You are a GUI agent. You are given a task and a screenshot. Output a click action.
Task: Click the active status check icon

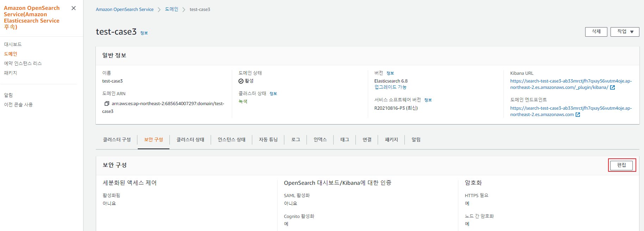pyautogui.click(x=241, y=81)
